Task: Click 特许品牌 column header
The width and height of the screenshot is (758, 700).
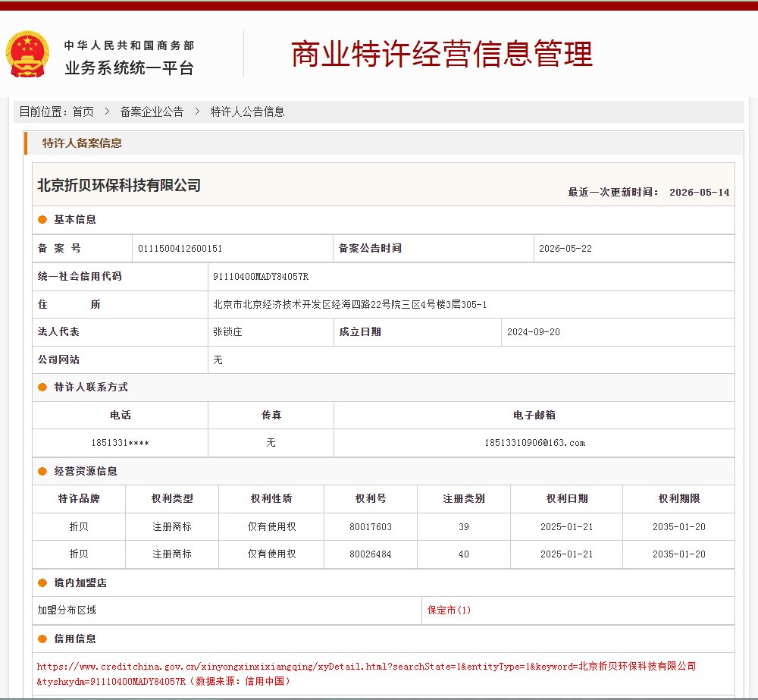Action: [x=79, y=499]
